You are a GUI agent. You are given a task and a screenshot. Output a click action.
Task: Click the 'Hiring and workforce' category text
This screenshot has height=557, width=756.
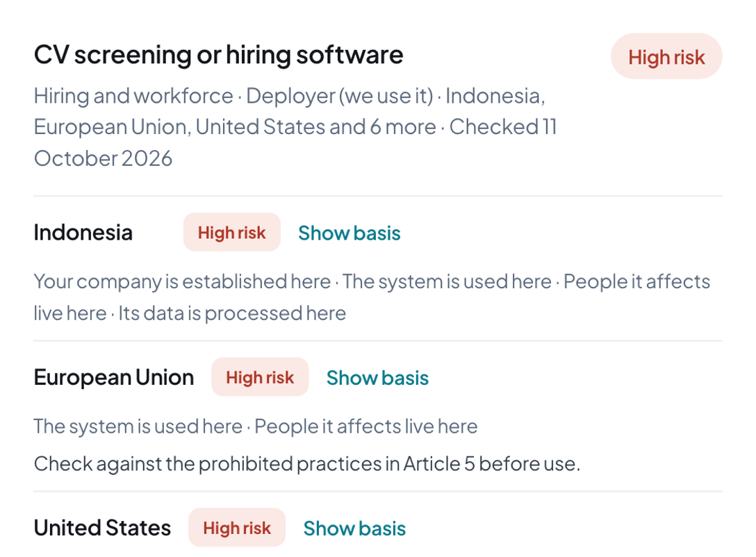point(133,96)
